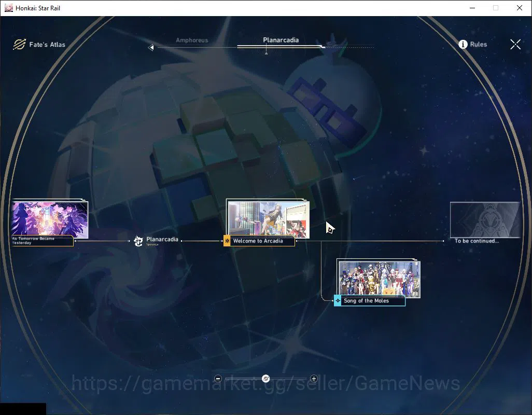Close Fate's Atlas with the X icon
This screenshot has width=532, height=415.
515,44
